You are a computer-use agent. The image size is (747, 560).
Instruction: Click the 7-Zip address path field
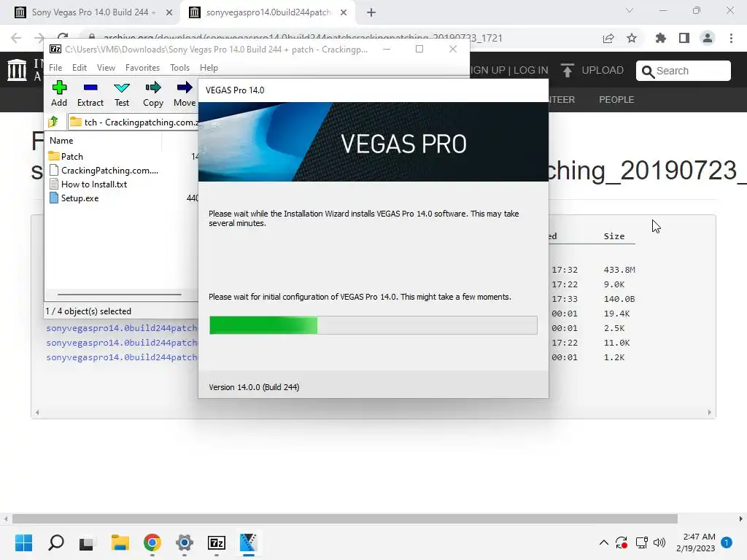coord(133,122)
